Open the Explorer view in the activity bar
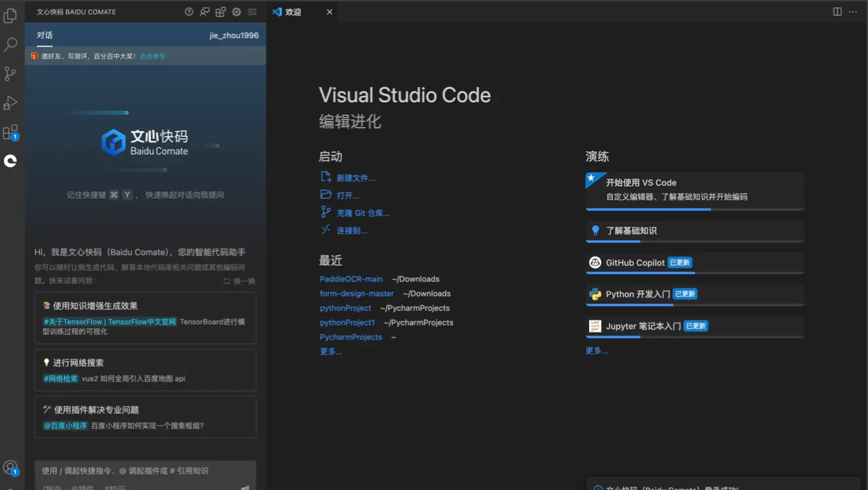 [x=10, y=16]
